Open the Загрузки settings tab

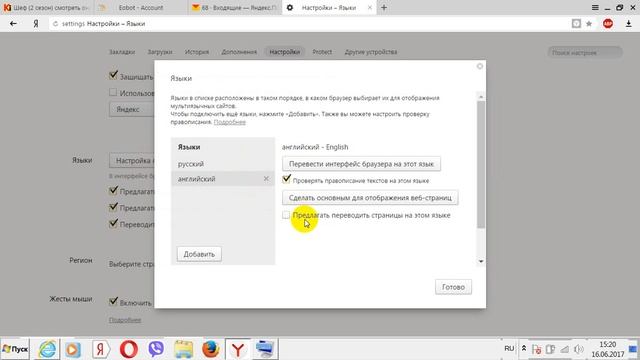(160, 52)
